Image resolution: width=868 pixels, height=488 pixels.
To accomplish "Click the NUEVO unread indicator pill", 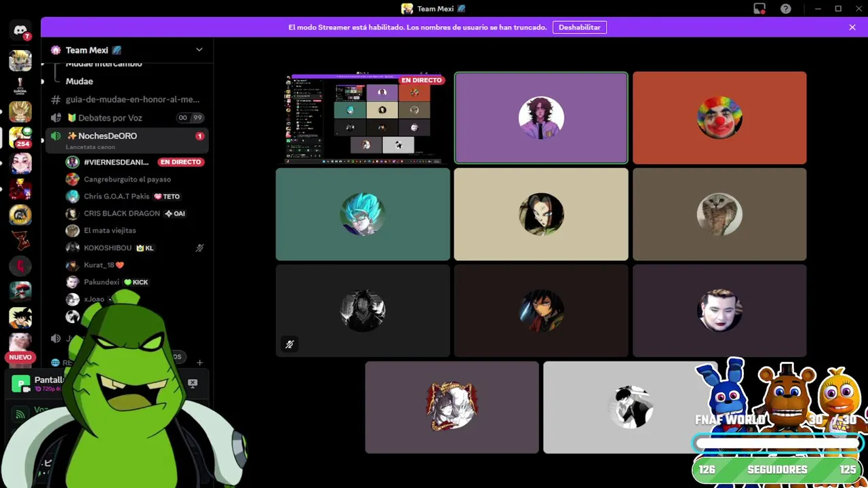I will 20,357.
